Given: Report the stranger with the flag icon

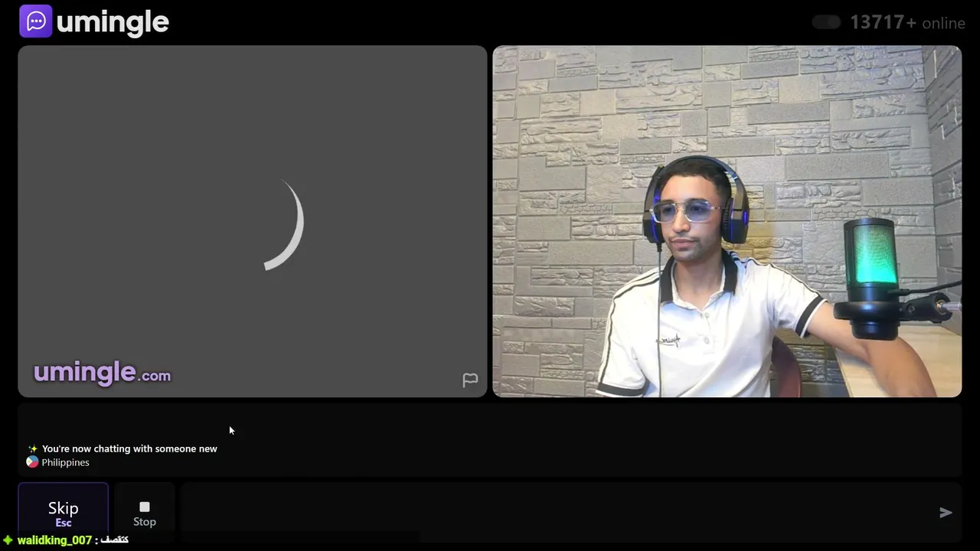Looking at the screenshot, I should 470,380.
